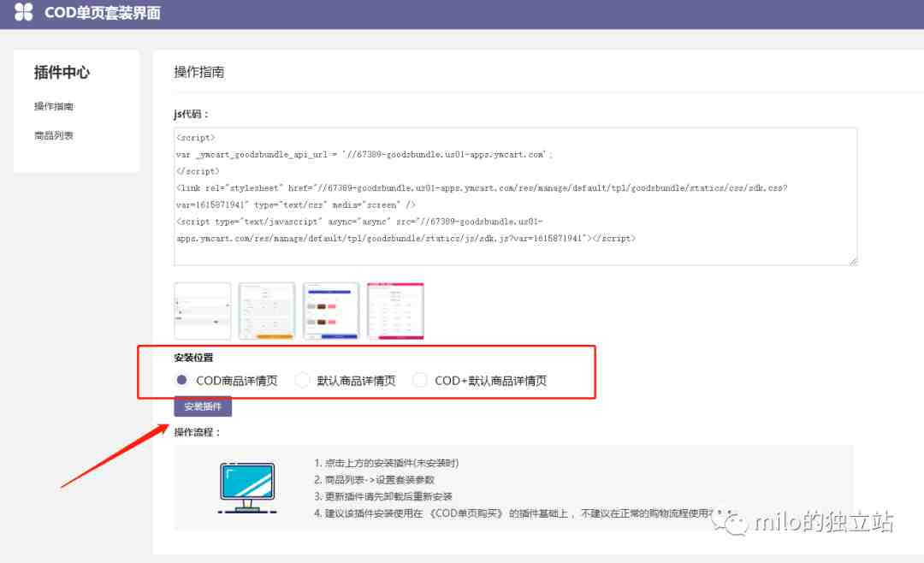Click step 2 商品列表->设置套装参数 text
The width and height of the screenshot is (924, 563).
pyautogui.click(x=374, y=480)
